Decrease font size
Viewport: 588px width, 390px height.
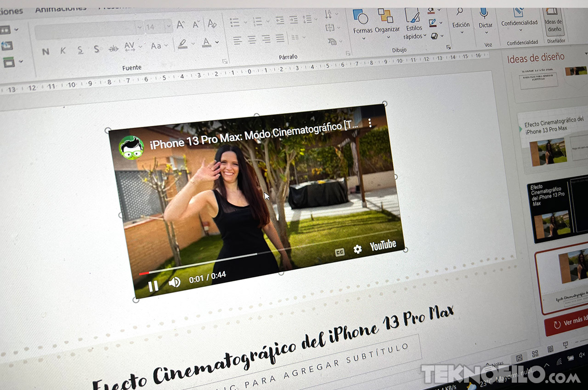pos(196,24)
